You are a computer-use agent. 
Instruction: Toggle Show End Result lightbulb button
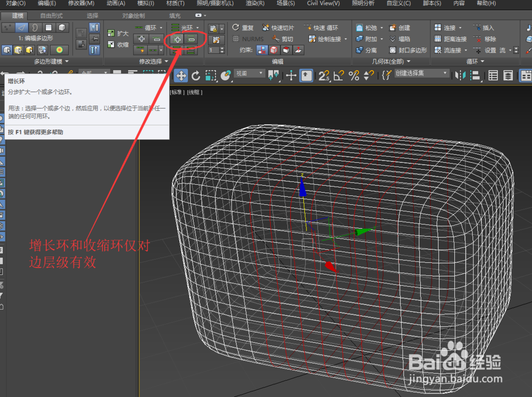pos(94,28)
